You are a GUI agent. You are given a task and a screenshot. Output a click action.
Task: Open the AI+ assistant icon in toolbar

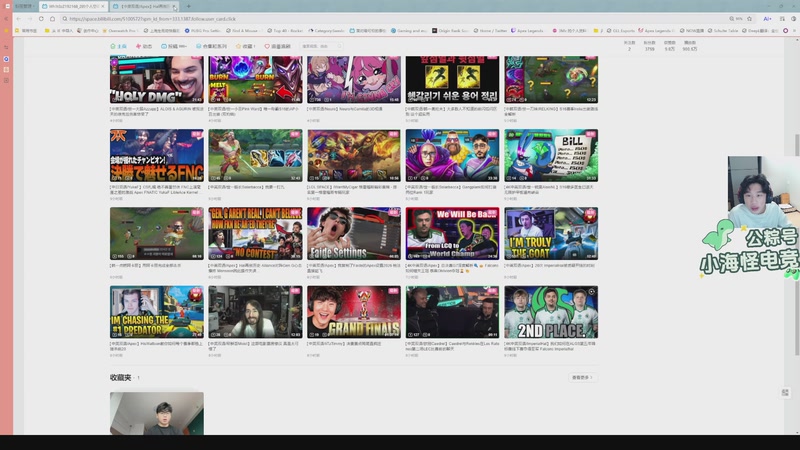click(x=767, y=19)
